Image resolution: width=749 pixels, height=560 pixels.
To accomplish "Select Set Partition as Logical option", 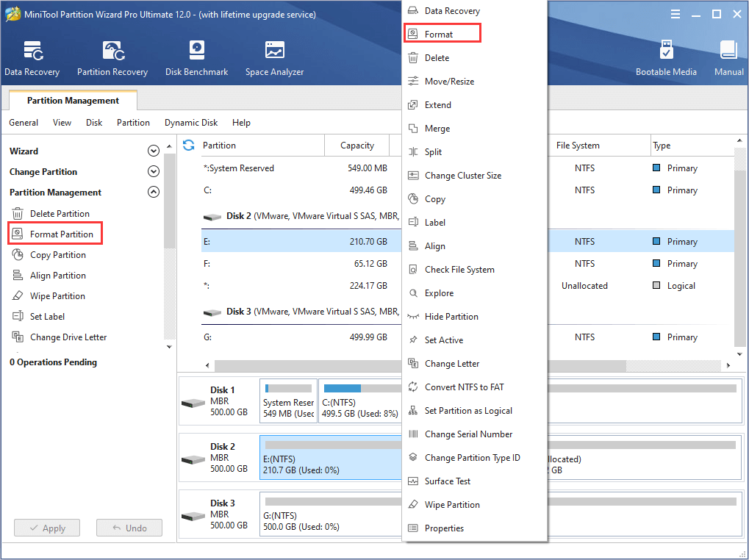I will [474, 411].
